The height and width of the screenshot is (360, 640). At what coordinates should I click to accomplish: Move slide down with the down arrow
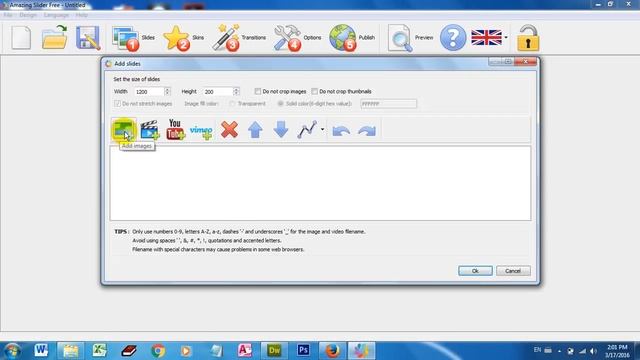(x=281, y=129)
